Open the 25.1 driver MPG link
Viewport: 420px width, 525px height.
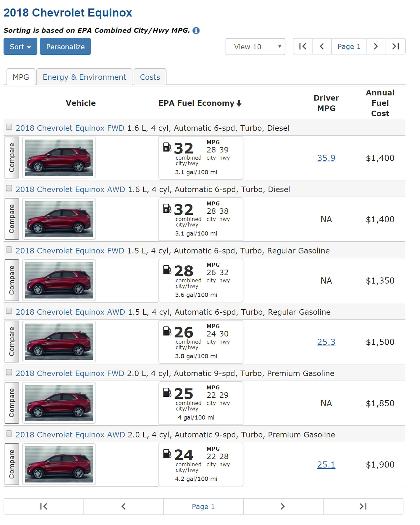click(x=326, y=465)
